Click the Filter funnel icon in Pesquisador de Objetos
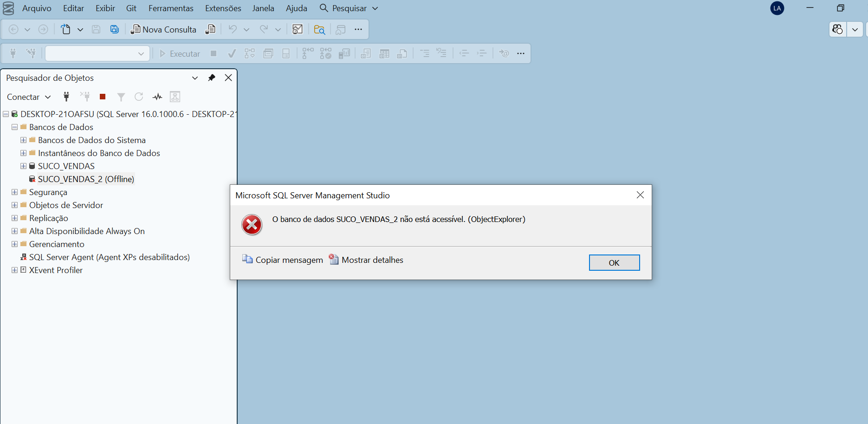 click(121, 97)
